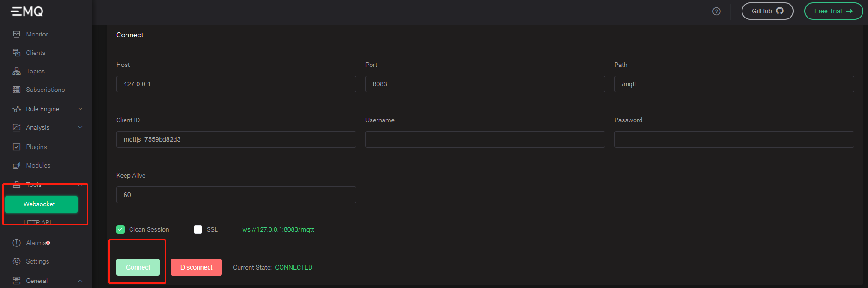
Task: Focus the Keep Alive input field
Action: (x=236, y=195)
